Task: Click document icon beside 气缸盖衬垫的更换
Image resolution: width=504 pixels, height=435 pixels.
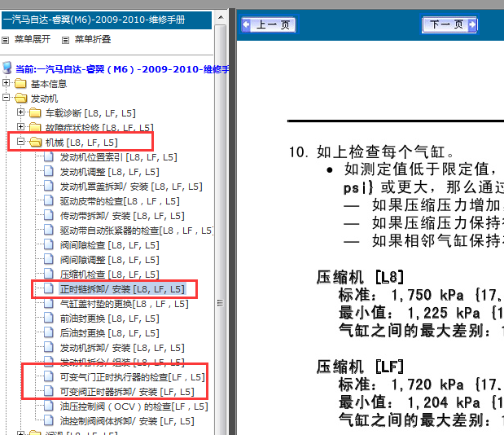Action: click(x=49, y=303)
